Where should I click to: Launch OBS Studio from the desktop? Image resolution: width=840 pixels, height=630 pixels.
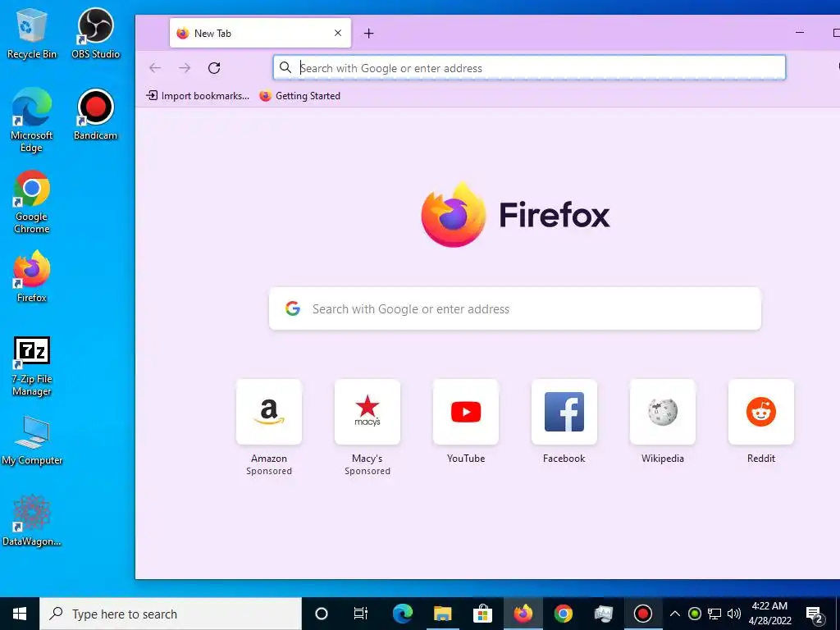pyautogui.click(x=95, y=33)
